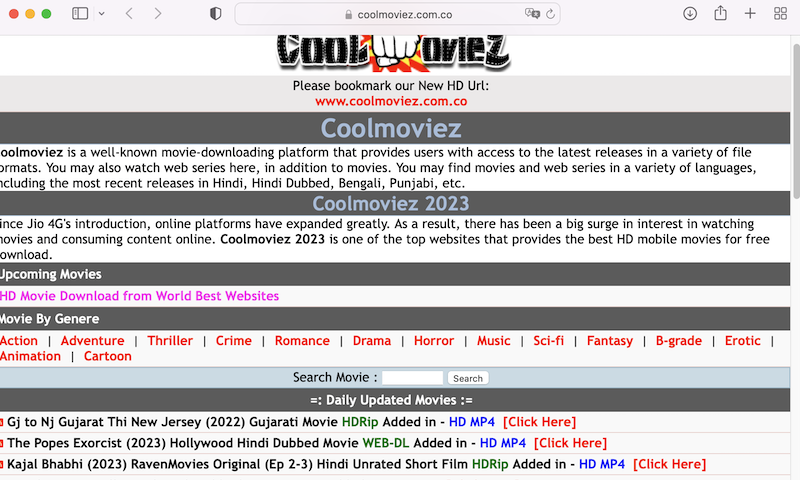This screenshot has width=800, height=480.
Task: Select the Crime genre
Action: point(234,341)
